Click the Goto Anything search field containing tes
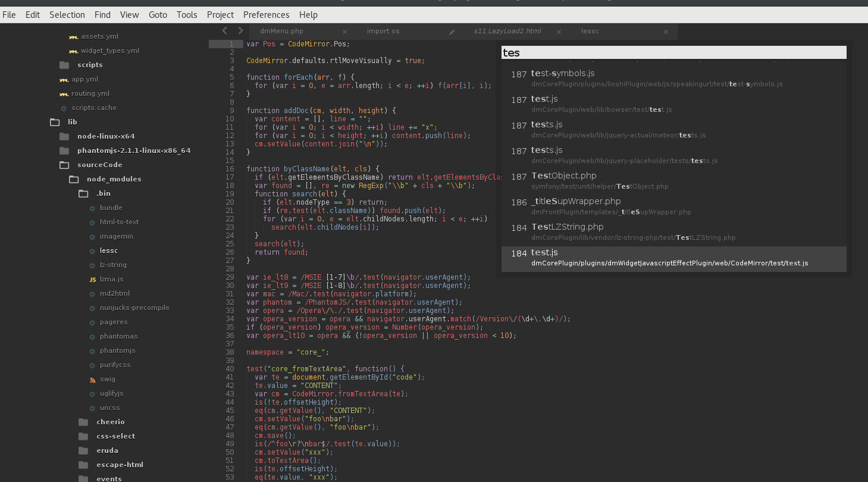Screen dimensions: 868x482 [674, 52]
